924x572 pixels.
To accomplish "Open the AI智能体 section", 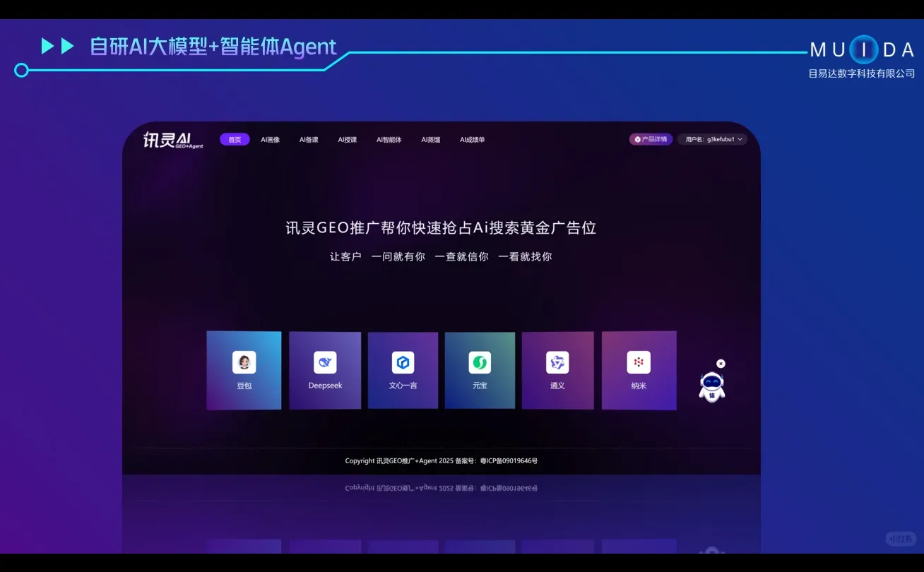I will coord(389,139).
